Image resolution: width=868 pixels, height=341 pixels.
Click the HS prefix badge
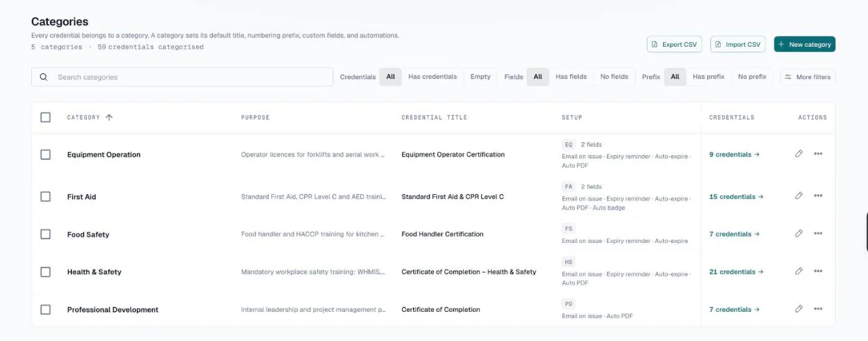(568, 262)
